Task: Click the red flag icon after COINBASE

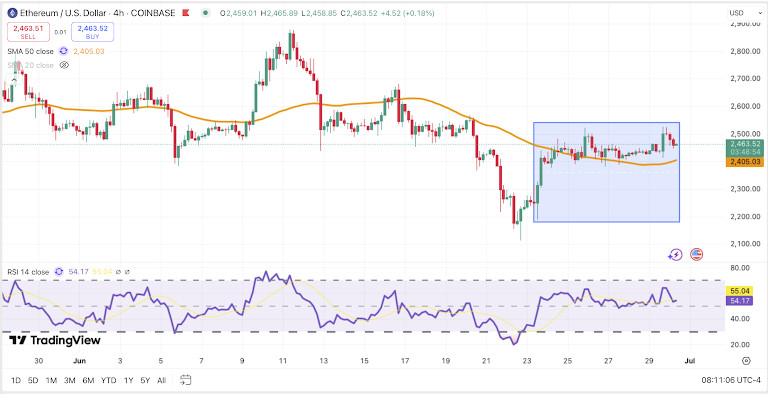Action: pos(186,13)
